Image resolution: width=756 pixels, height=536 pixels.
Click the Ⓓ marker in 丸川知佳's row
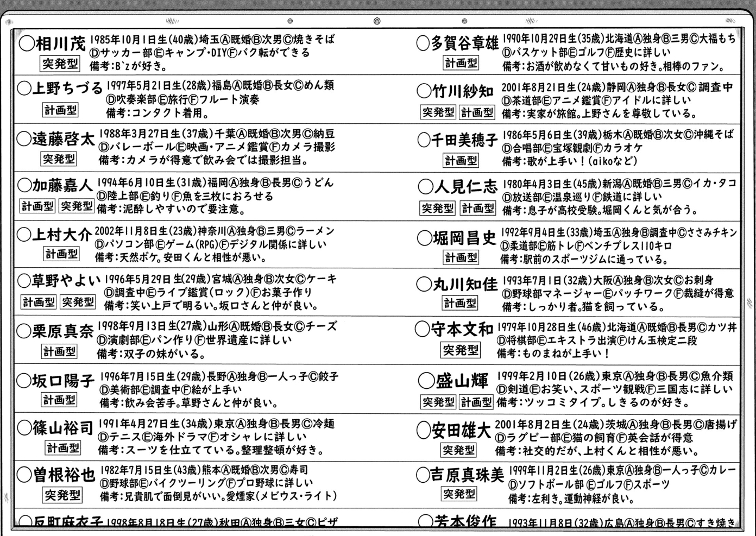pyautogui.click(x=507, y=294)
